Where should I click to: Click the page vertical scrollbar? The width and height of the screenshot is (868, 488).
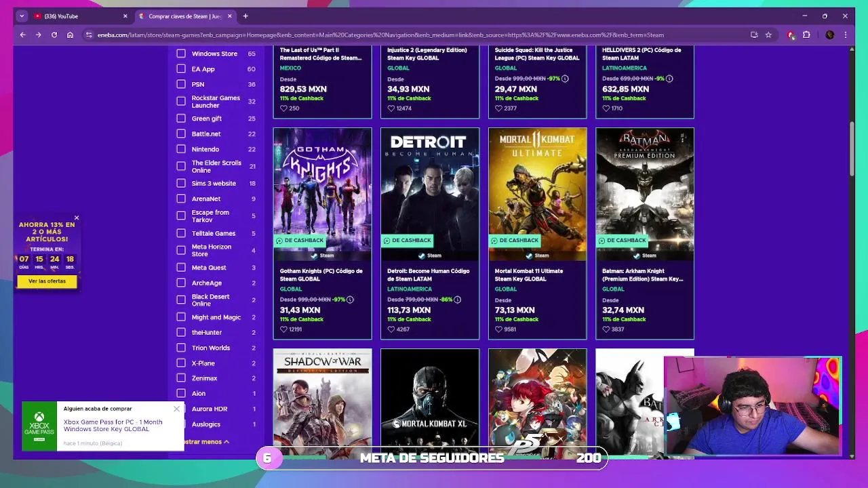tap(852, 149)
